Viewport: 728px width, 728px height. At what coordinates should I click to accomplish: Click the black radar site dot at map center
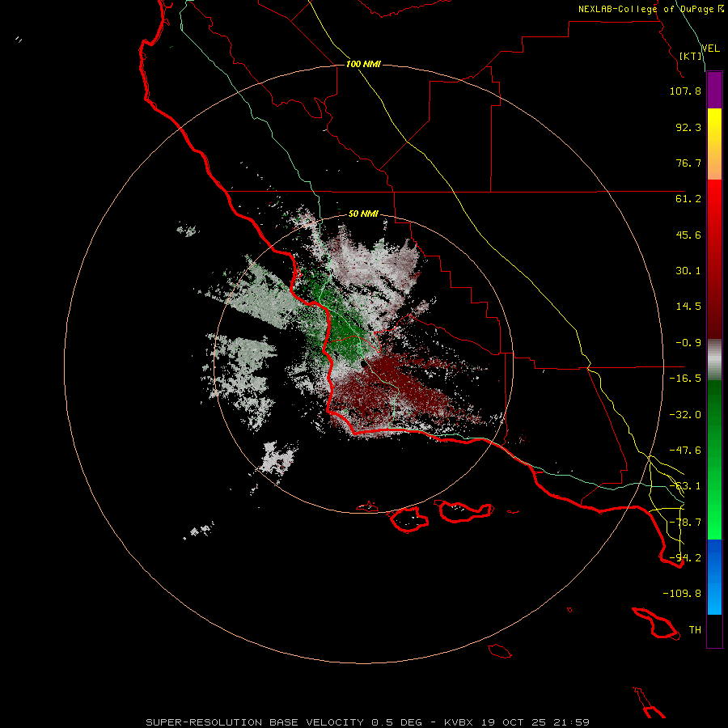(x=363, y=365)
